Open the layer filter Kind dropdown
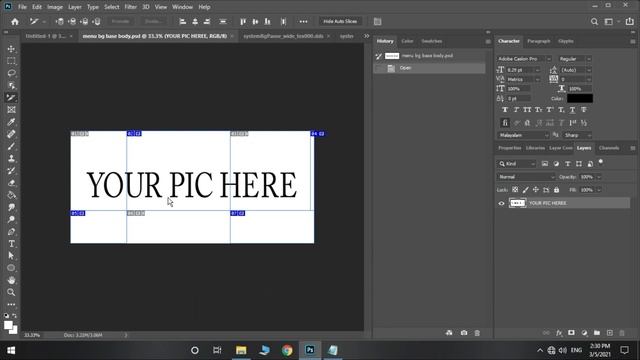 pos(516,164)
